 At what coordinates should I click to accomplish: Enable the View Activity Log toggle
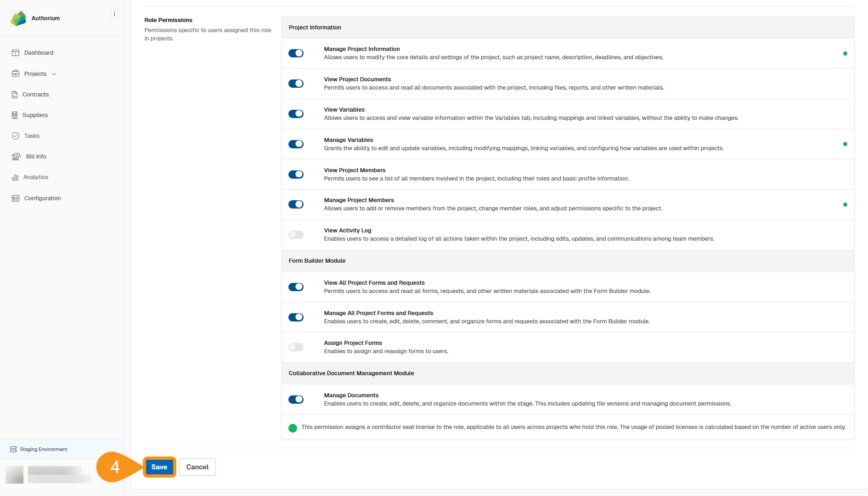pyautogui.click(x=296, y=235)
